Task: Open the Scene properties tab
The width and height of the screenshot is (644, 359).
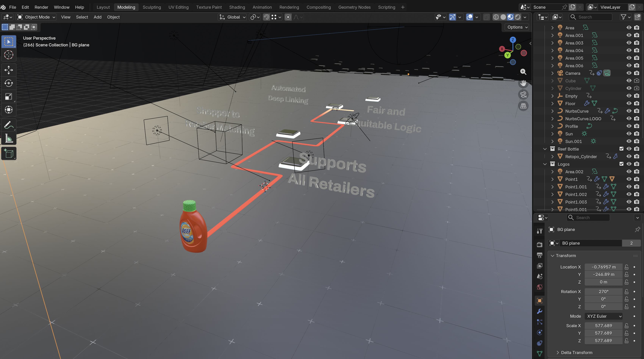Action: 540,276
